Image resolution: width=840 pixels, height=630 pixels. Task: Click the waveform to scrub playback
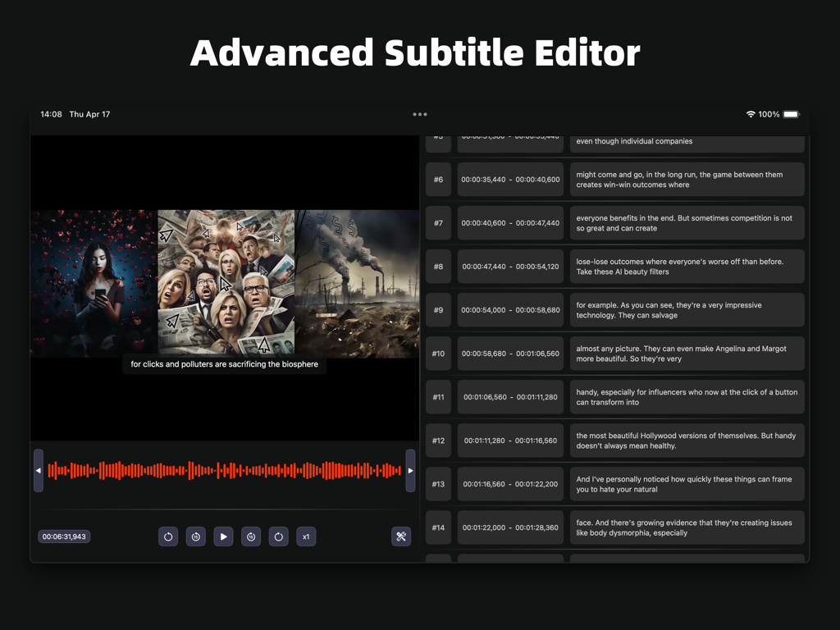224,470
